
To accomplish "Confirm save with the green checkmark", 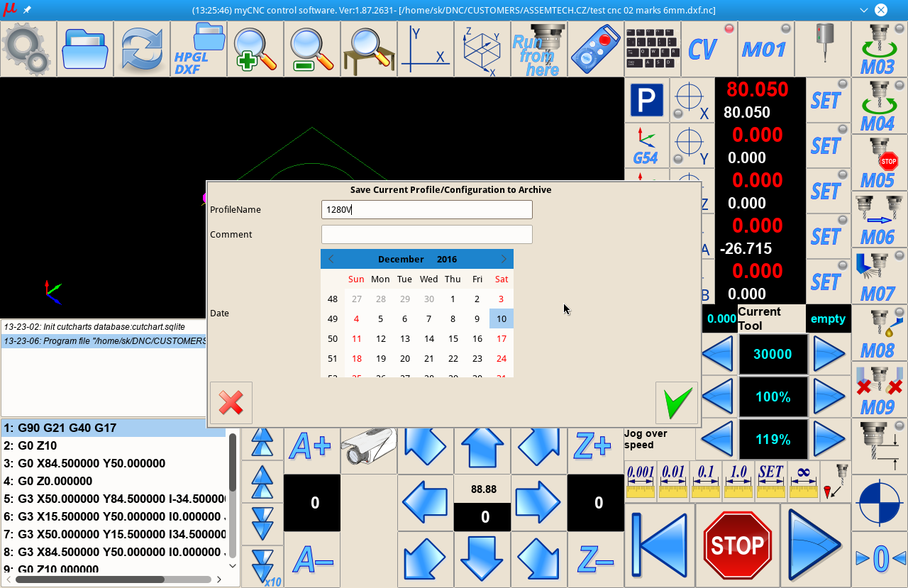I will 676,403.
